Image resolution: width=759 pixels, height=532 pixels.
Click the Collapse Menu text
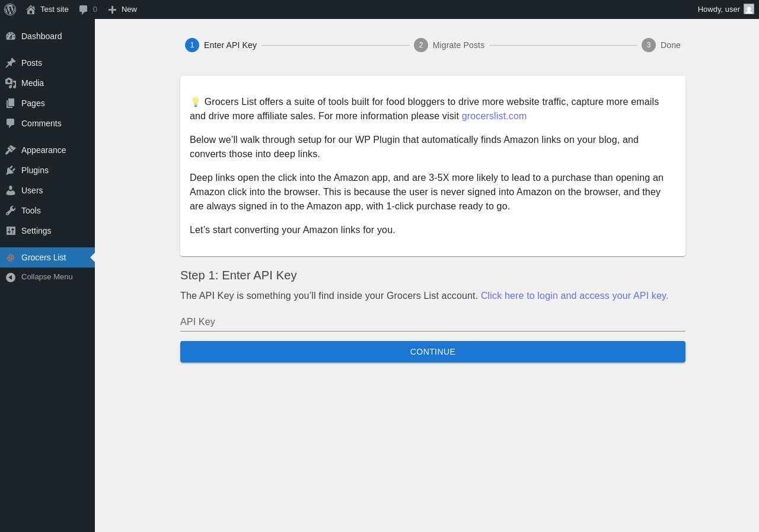[47, 277]
